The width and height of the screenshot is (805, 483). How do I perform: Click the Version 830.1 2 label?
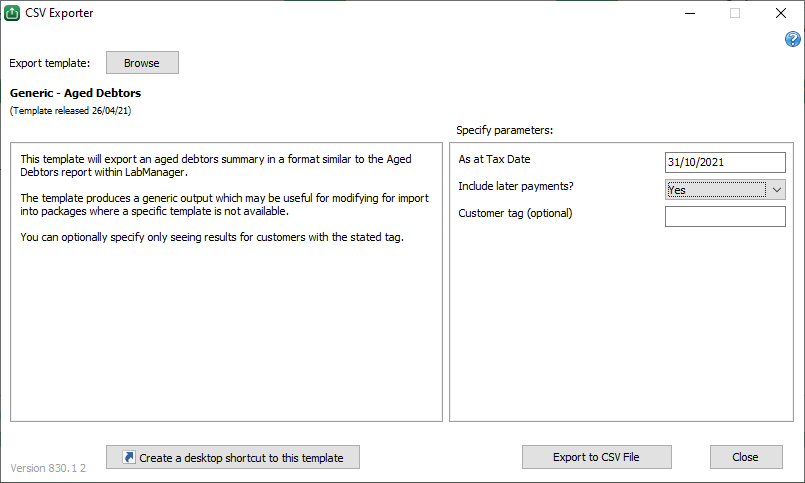(x=48, y=468)
